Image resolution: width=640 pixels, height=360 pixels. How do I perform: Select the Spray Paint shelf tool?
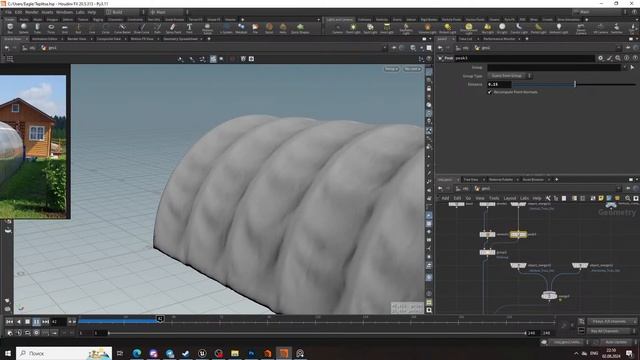(x=173, y=28)
